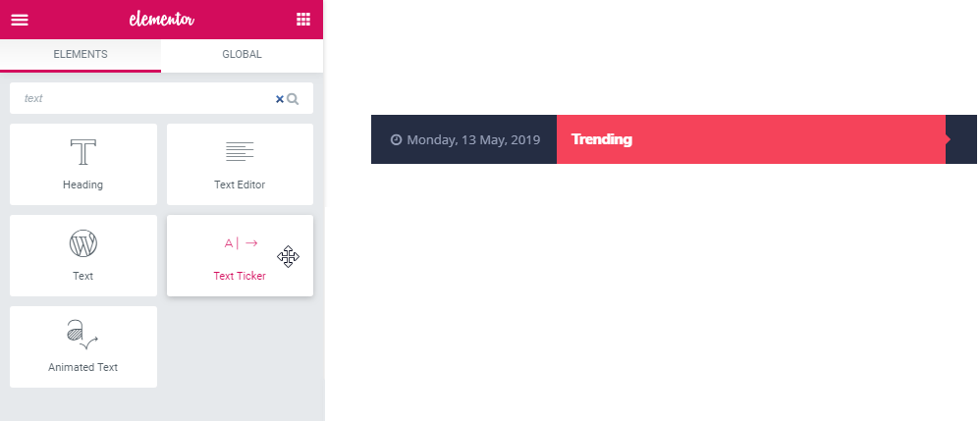
Task: Select the Animated Text widget icon
Action: (83, 335)
